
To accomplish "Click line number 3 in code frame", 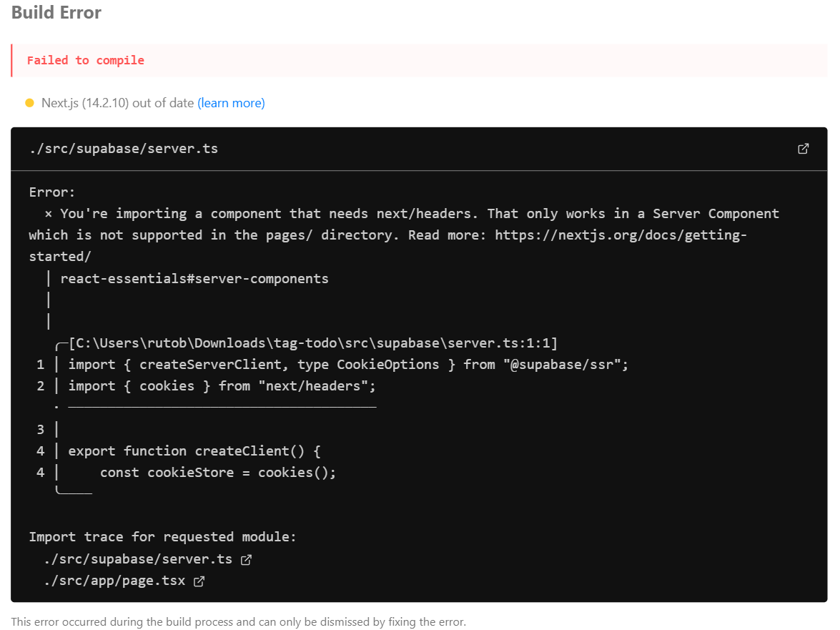I will coord(40,430).
